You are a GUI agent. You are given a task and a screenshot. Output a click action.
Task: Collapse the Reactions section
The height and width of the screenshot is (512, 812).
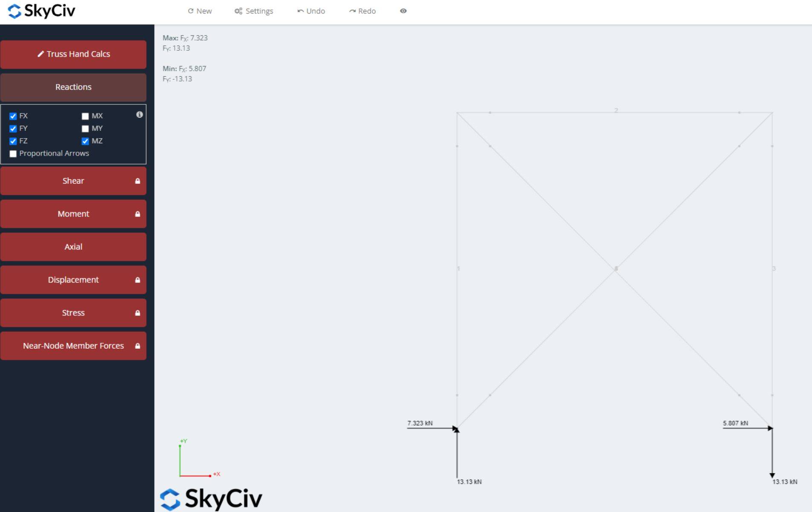click(73, 87)
